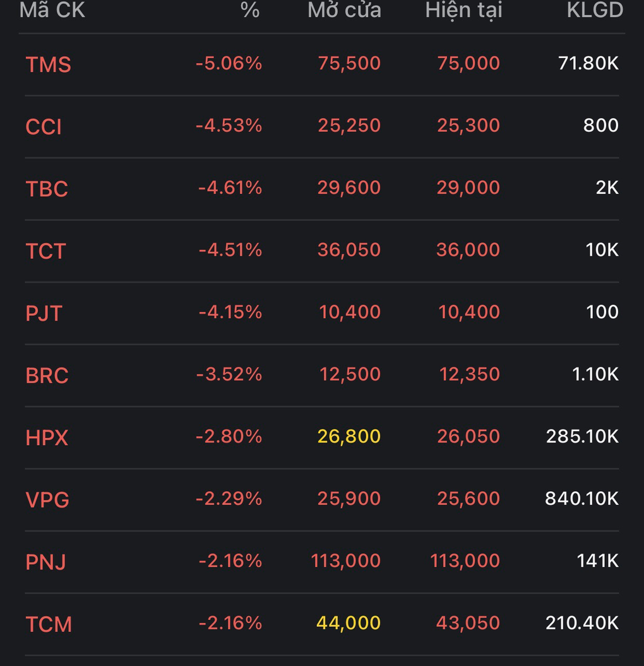
Task: Open the BRC stock row
Action: (322, 376)
